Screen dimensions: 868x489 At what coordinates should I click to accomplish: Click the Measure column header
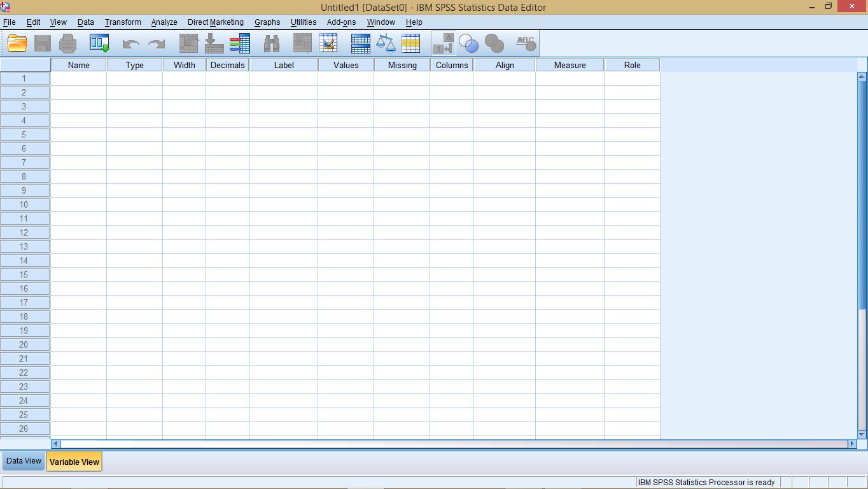[570, 65]
